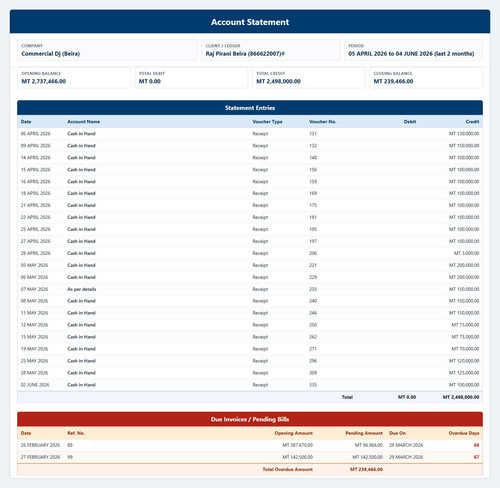This screenshot has height=488, width=500.
Task: Click voucher number 235
Action: pyautogui.click(x=313, y=289)
